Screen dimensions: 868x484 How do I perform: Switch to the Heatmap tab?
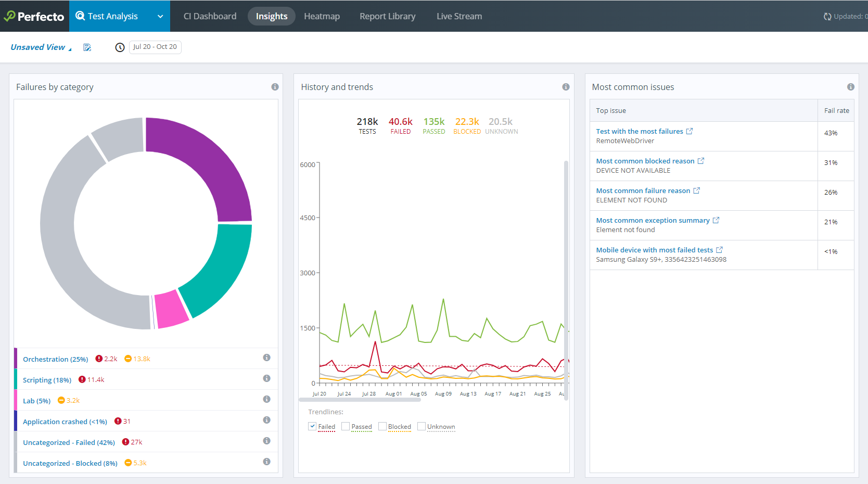pyautogui.click(x=322, y=16)
